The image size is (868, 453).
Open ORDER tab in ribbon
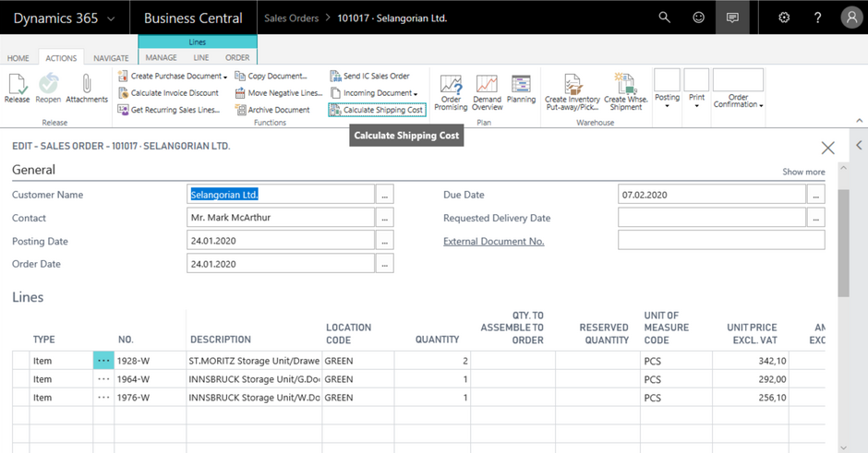tap(237, 57)
